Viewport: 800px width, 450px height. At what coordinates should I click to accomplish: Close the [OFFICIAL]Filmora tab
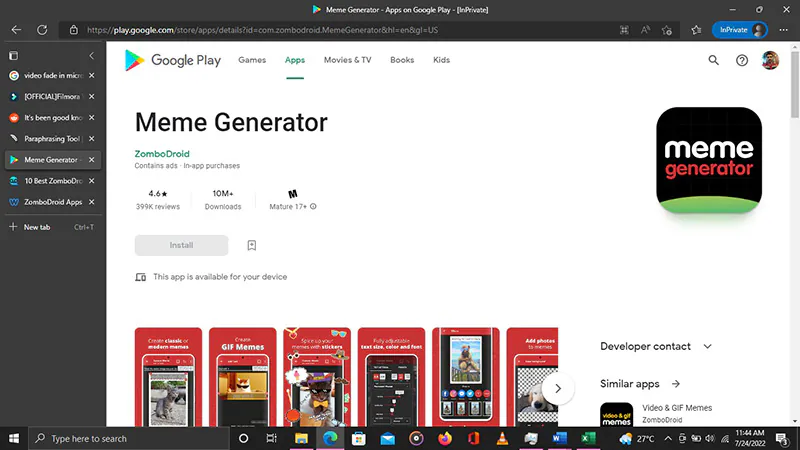pyautogui.click(x=92, y=96)
